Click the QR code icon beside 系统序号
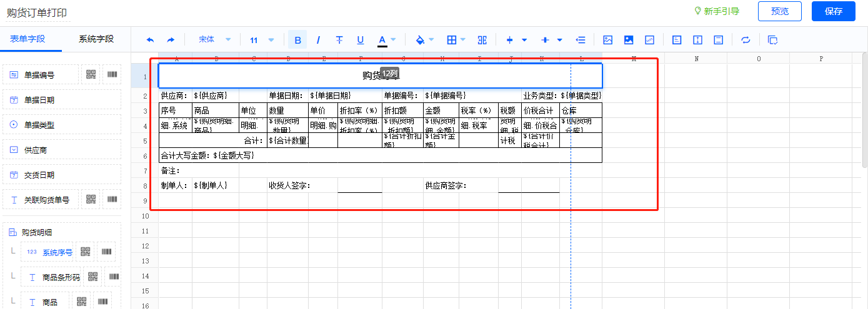The width and height of the screenshot is (868, 309). 85,252
